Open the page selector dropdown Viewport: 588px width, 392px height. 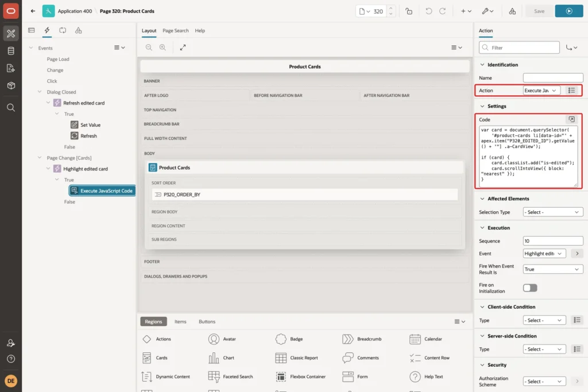pos(365,11)
